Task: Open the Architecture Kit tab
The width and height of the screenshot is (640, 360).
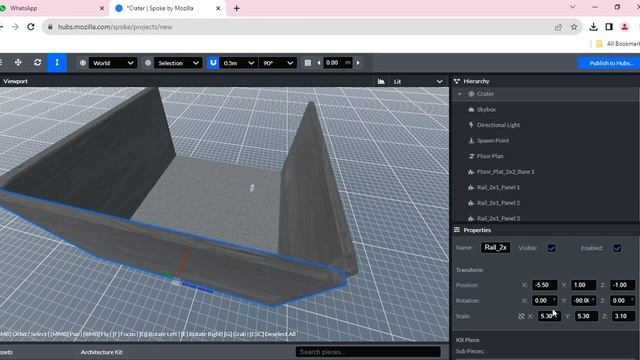Action: [x=101, y=352]
